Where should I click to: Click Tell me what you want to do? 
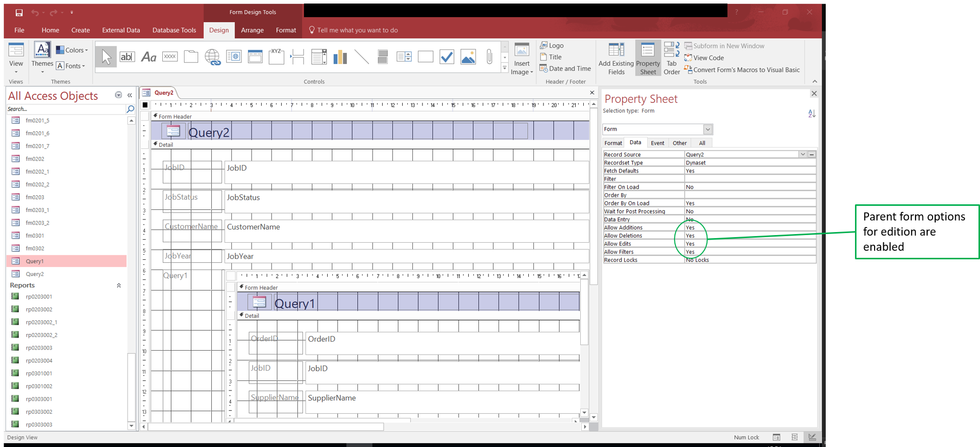(353, 30)
